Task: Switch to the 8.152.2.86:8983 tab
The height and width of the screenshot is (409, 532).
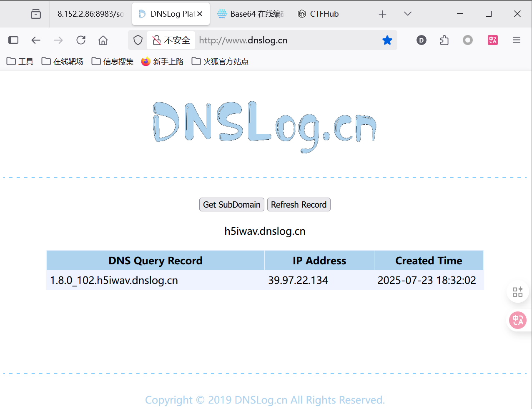Action: click(x=91, y=14)
